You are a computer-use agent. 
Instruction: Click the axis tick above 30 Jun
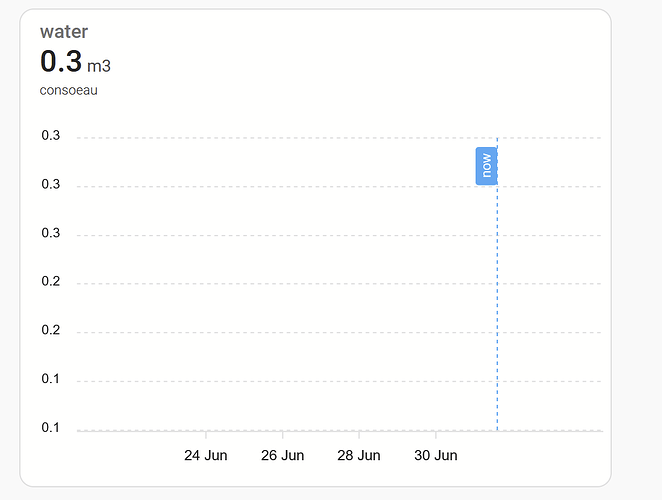pyautogui.click(x=435, y=434)
